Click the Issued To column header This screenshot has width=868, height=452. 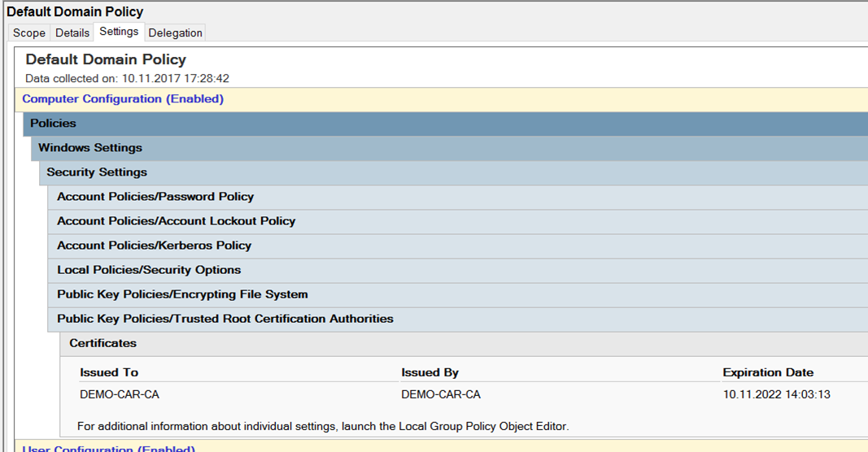(x=109, y=372)
